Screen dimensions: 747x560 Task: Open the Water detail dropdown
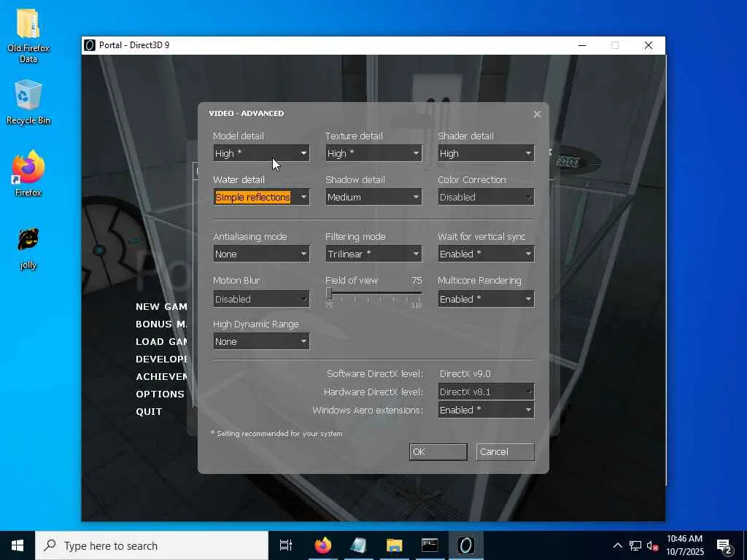(261, 197)
